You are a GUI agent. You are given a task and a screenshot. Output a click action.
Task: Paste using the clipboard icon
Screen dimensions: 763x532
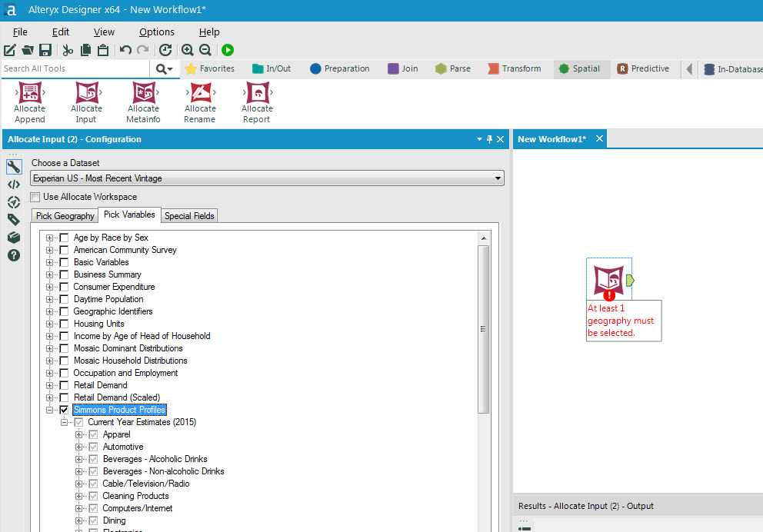click(102, 50)
